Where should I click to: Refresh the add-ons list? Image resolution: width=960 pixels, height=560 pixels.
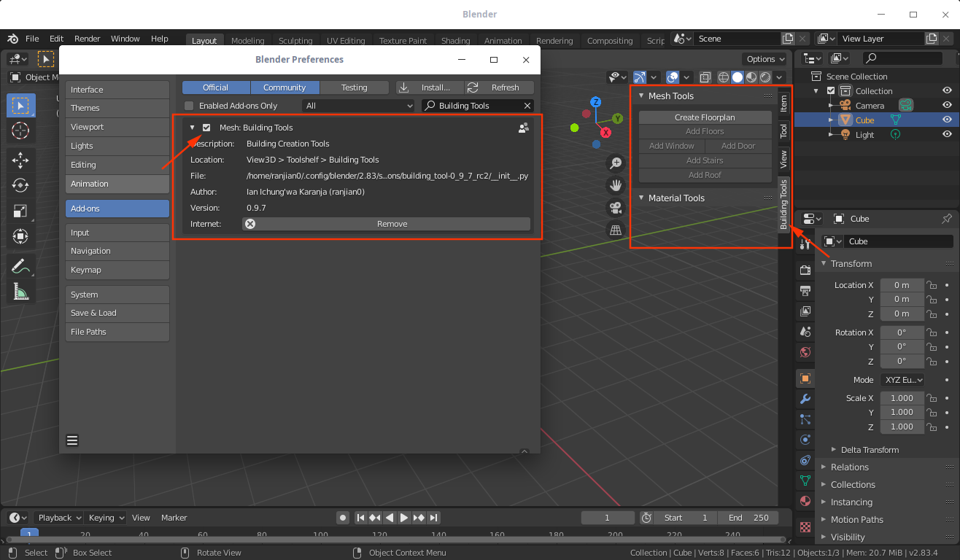tap(500, 87)
